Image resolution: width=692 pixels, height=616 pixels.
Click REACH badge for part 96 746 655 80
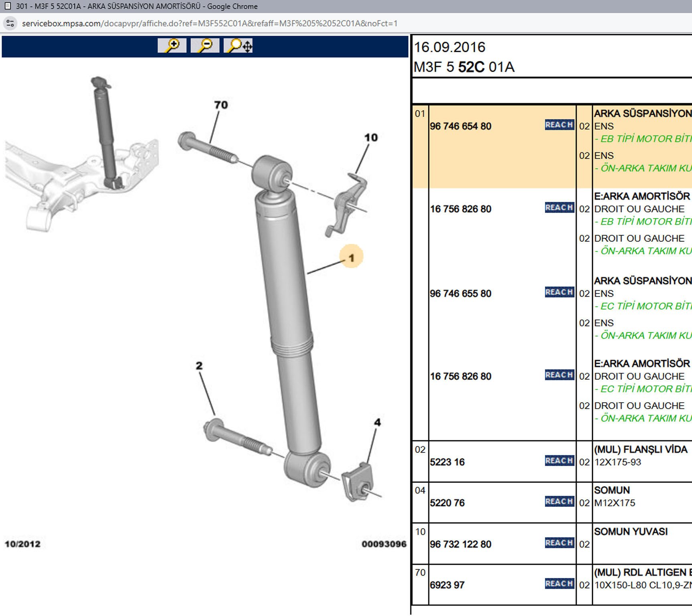(x=559, y=292)
